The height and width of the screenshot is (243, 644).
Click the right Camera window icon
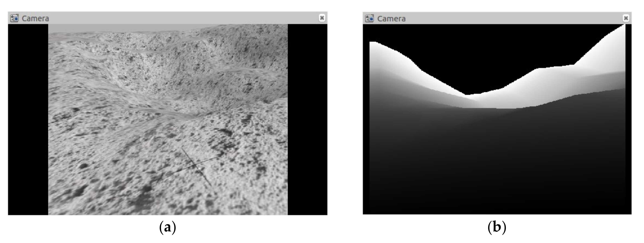(x=369, y=18)
